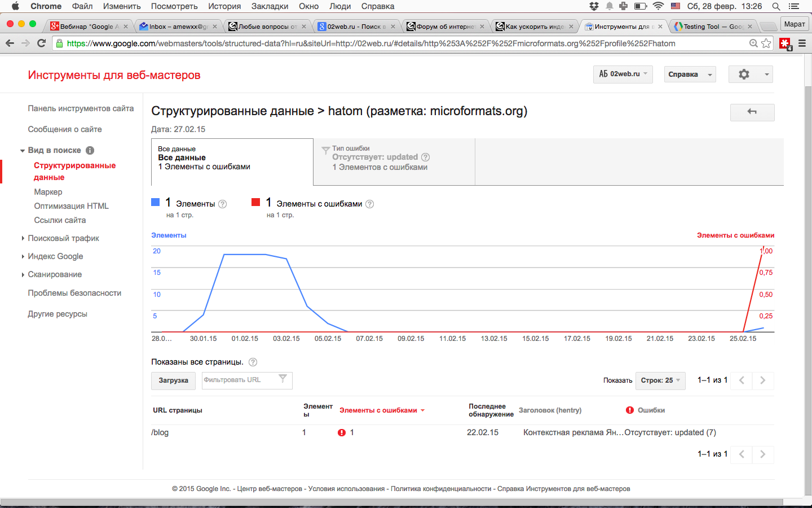Select the 'Все данные' tab
This screenshot has width=812, height=508.
pyautogui.click(x=232, y=161)
